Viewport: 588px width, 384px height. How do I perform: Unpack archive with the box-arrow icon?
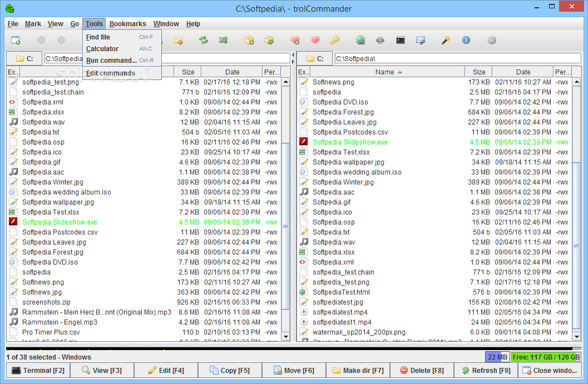pos(269,40)
